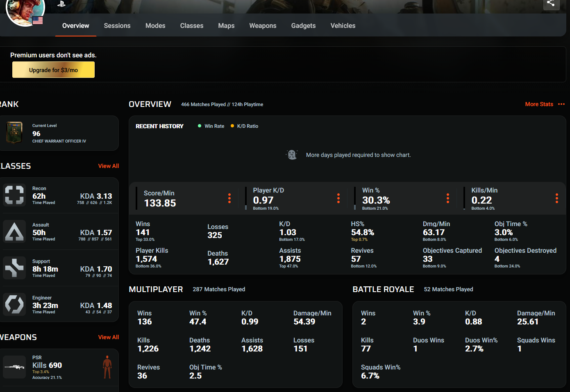Click the Chief Warrant Officer rank emblem
Image resolution: width=570 pixels, height=392 pixels.
14,133
